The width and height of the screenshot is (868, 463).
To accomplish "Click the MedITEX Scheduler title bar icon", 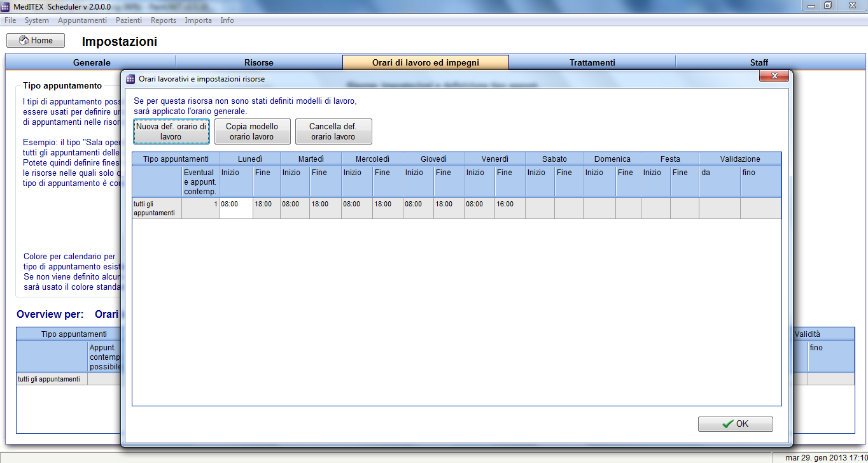I will point(6,6).
